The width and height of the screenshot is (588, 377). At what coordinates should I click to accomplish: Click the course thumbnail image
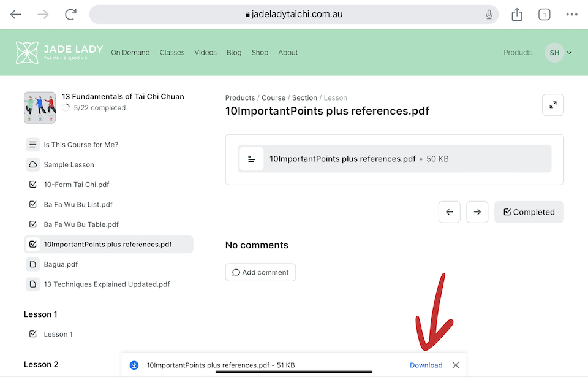[x=40, y=108]
